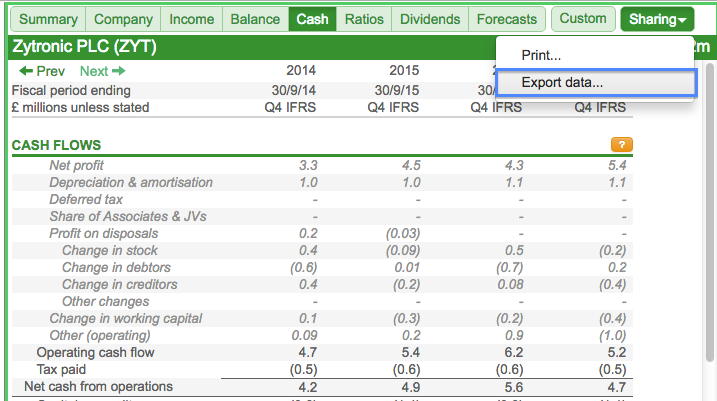This screenshot has height=401, width=717.
Task: Click the Change in stock row label
Action: point(110,251)
